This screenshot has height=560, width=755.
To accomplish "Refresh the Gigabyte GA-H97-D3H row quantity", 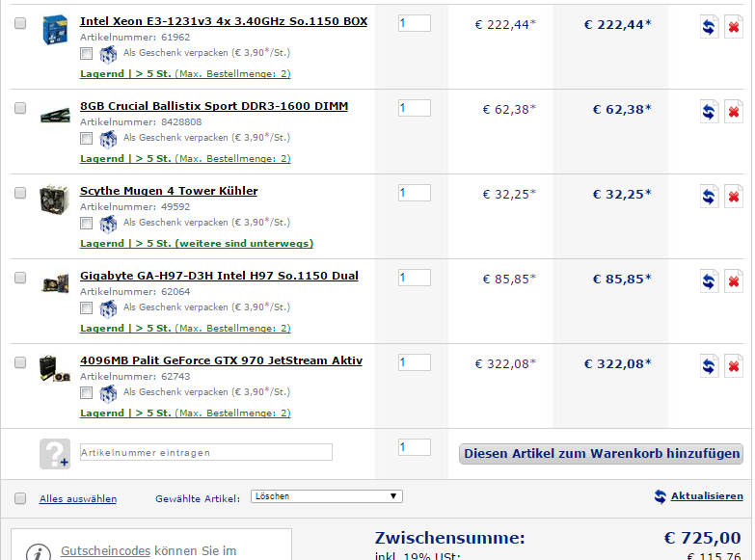I will (709, 281).
